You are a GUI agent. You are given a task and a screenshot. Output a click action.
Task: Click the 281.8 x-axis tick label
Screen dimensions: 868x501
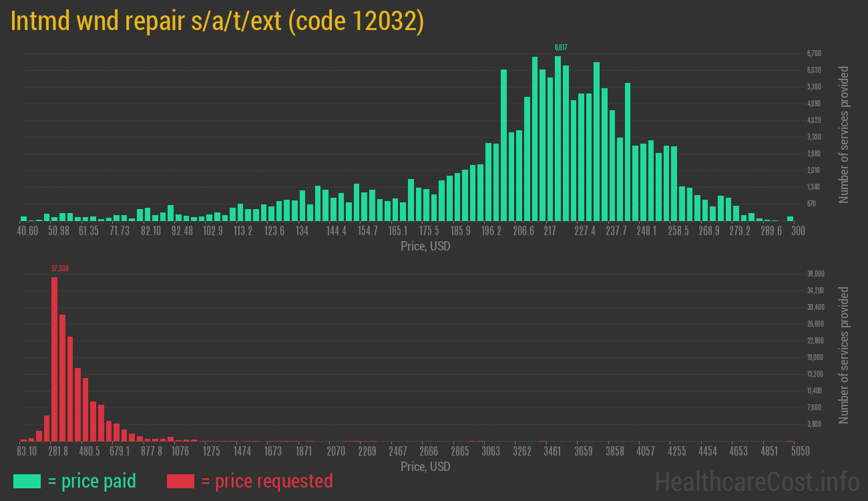[58, 452]
